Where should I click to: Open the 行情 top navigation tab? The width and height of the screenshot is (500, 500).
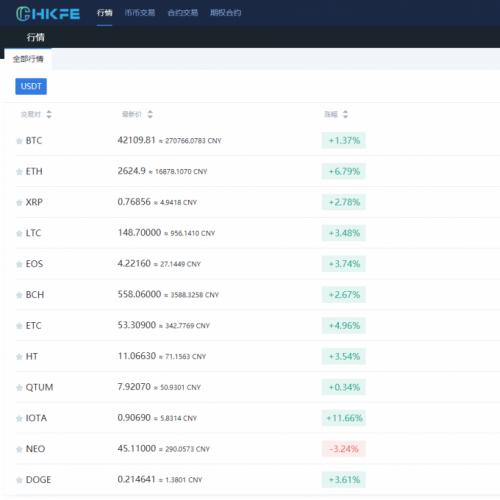(104, 13)
